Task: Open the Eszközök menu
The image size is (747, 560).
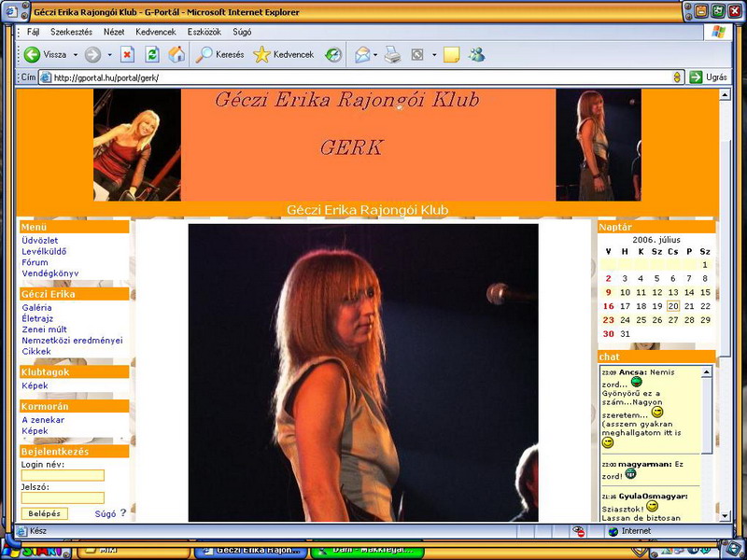Action: pos(204,32)
